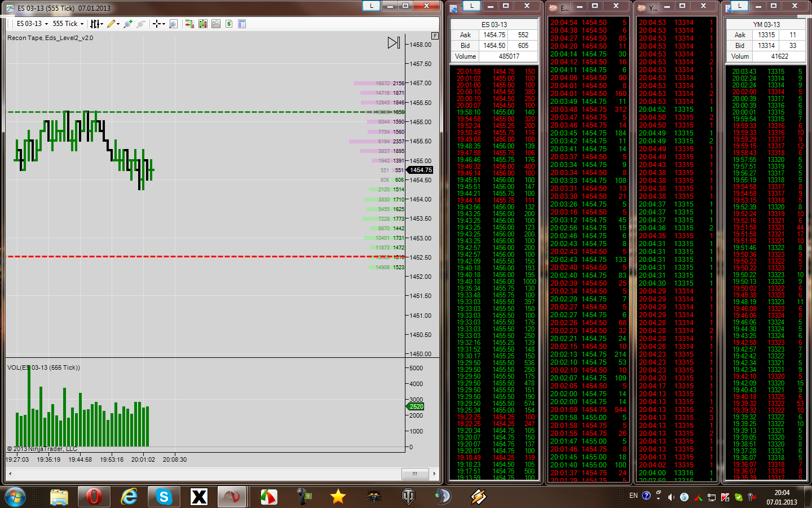Click the YM Ask price 13315 cell
Viewport: 812px width, 508px height.
click(x=766, y=35)
